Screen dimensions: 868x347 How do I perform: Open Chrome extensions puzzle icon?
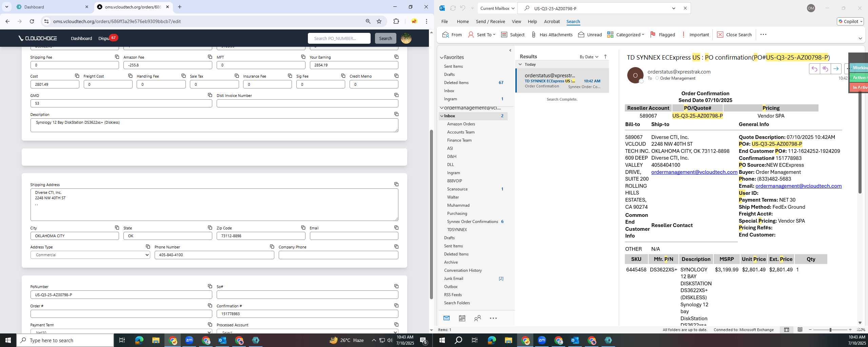396,21
